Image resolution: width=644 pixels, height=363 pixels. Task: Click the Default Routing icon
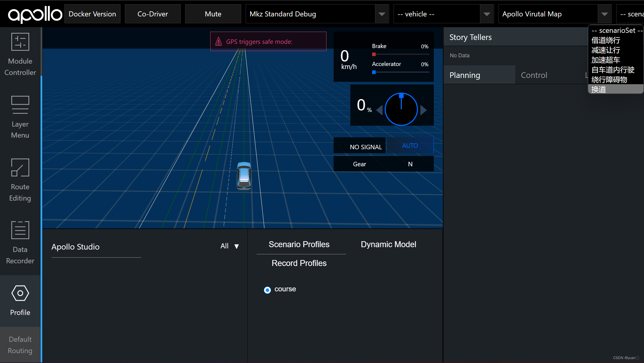coord(20,345)
